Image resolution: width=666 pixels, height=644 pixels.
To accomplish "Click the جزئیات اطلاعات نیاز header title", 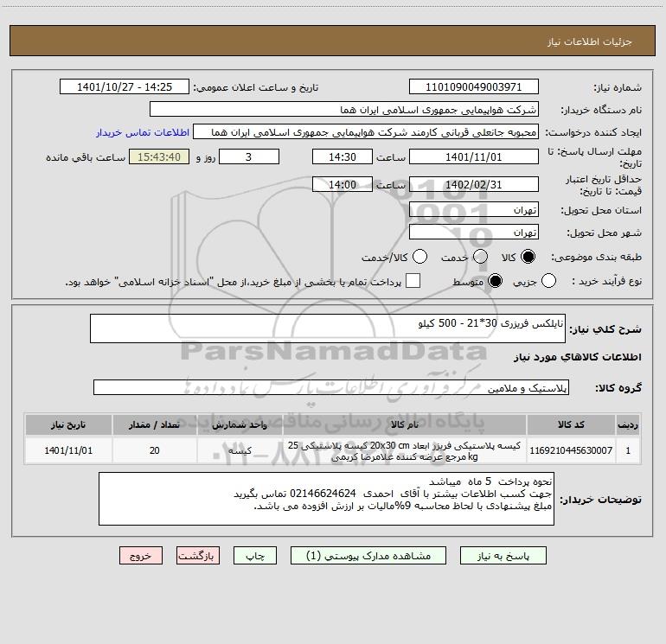I will coord(590,41).
